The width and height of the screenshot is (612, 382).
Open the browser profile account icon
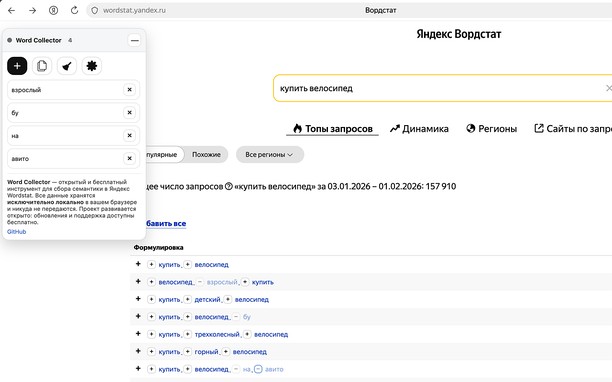pyautogui.click(x=53, y=11)
